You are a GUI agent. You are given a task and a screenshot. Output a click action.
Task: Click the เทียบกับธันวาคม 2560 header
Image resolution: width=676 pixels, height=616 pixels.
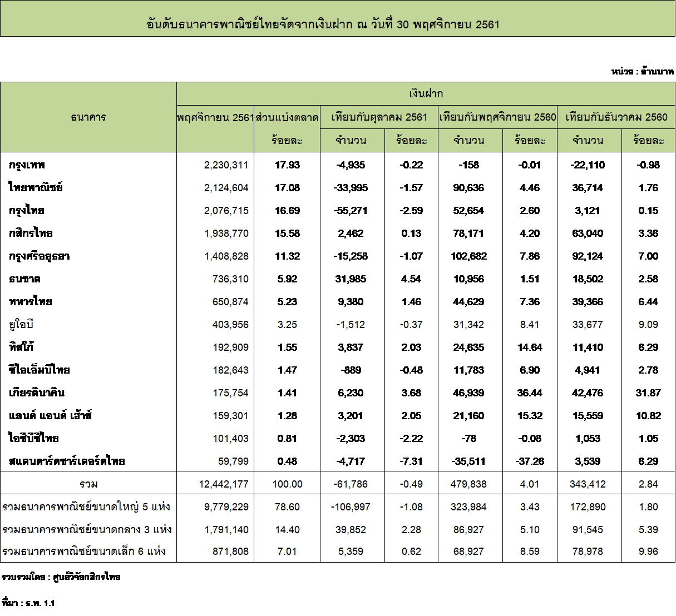pyautogui.click(x=616, y=117)
